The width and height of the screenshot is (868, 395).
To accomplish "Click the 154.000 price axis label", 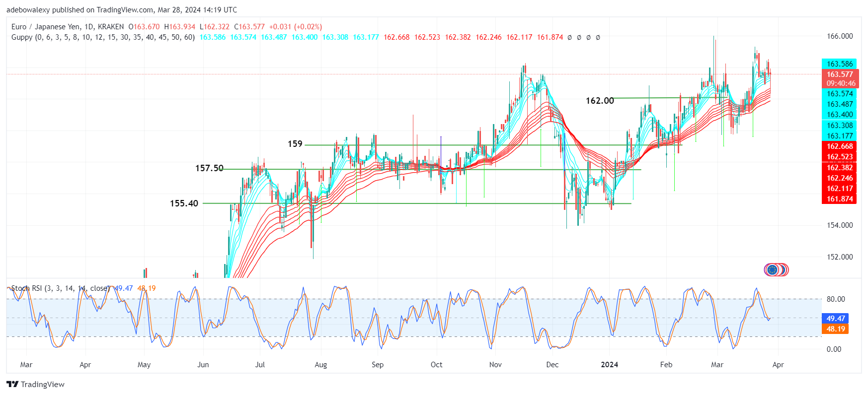I will 840,225.
